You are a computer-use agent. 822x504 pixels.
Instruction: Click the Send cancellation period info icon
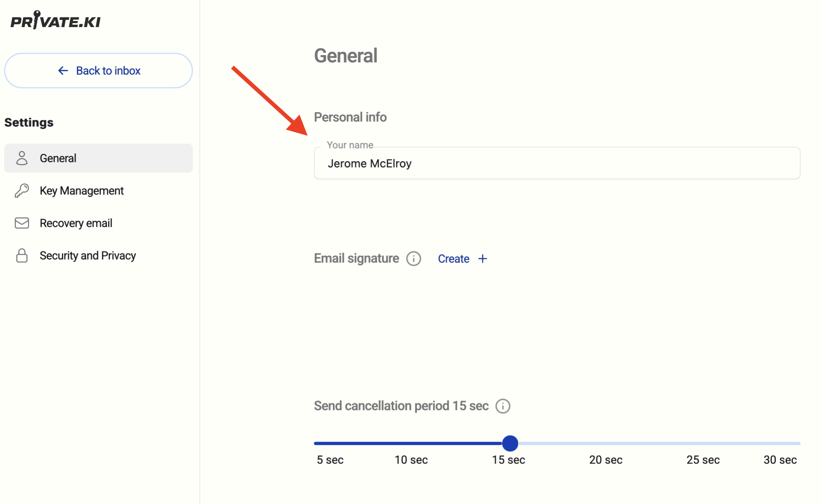pyautogui.click(x=503, y=406)
